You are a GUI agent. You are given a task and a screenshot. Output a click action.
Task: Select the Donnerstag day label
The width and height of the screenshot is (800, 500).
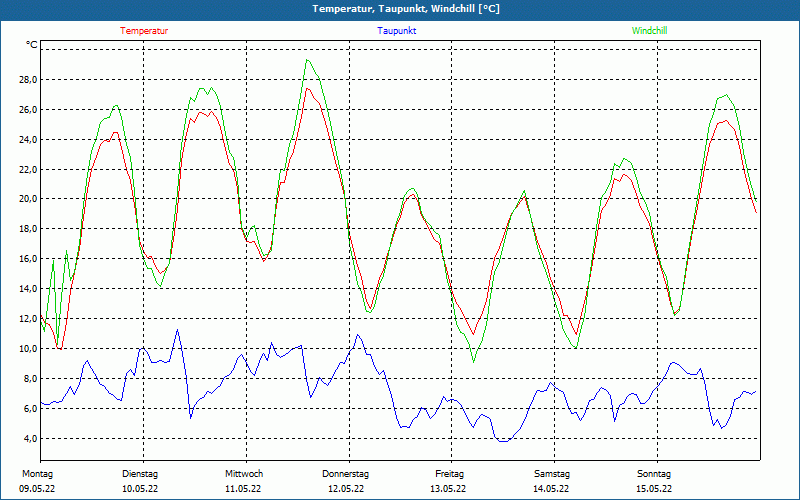[x=346, y=473]
